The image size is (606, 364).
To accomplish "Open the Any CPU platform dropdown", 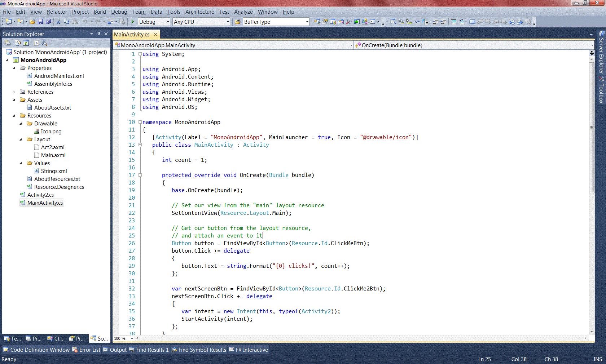I will (x=228, y=22).
